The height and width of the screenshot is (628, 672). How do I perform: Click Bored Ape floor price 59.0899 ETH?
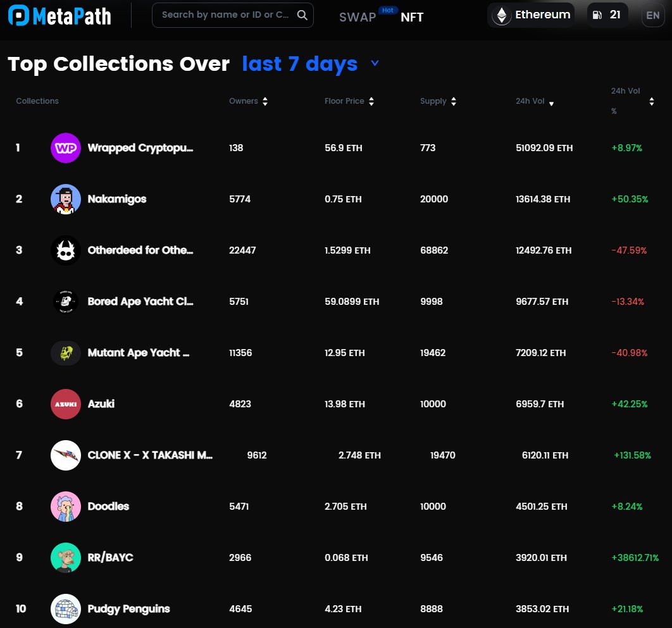352,302
